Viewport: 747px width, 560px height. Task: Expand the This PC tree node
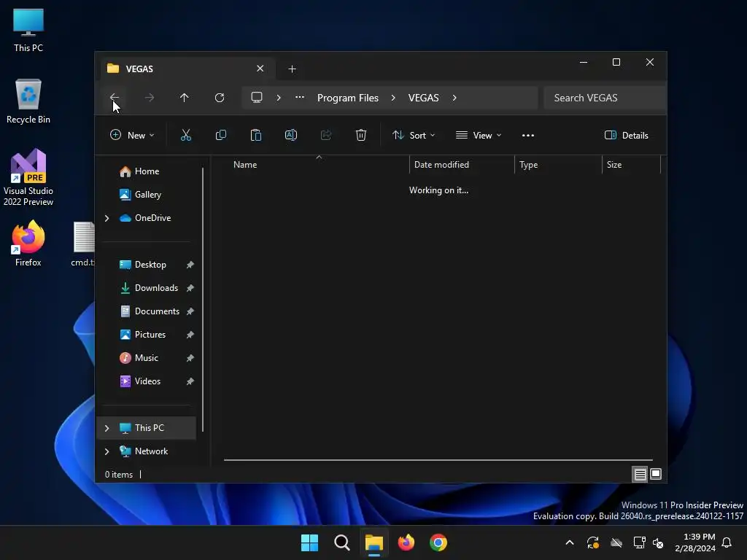coord(107,428)
